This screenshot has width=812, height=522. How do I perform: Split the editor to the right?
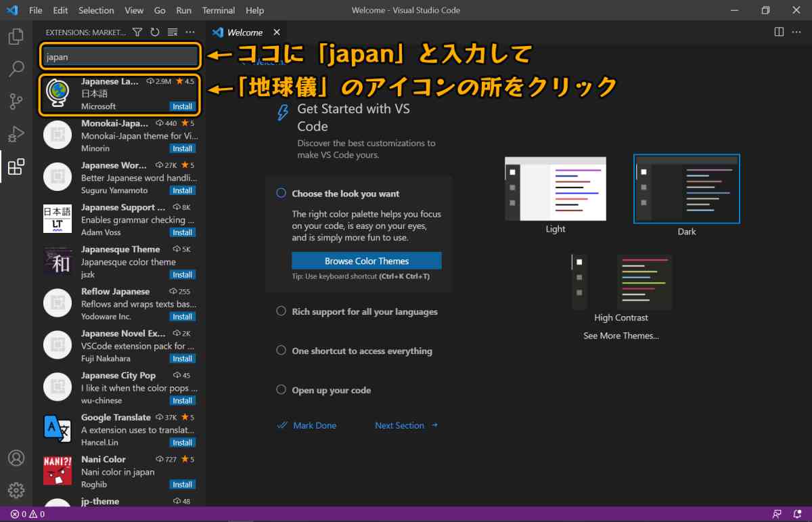pyautogui.click(x=779, y=32)
